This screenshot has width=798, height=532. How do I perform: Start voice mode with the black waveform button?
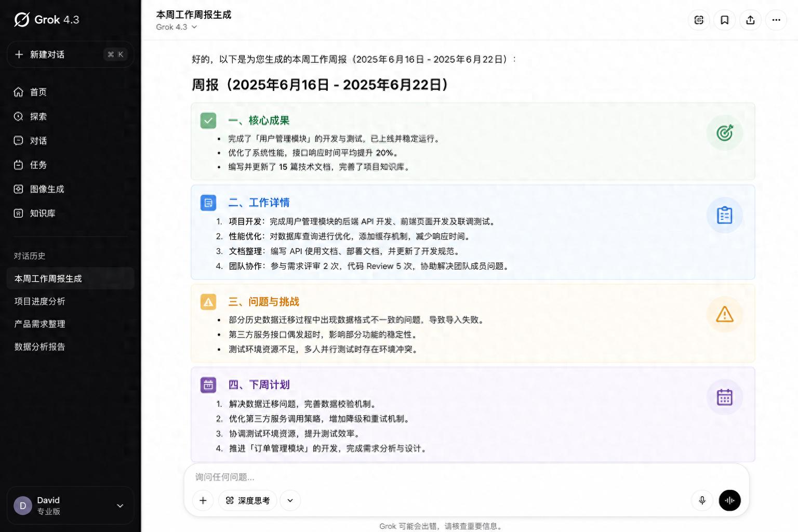tap(729, 500)
